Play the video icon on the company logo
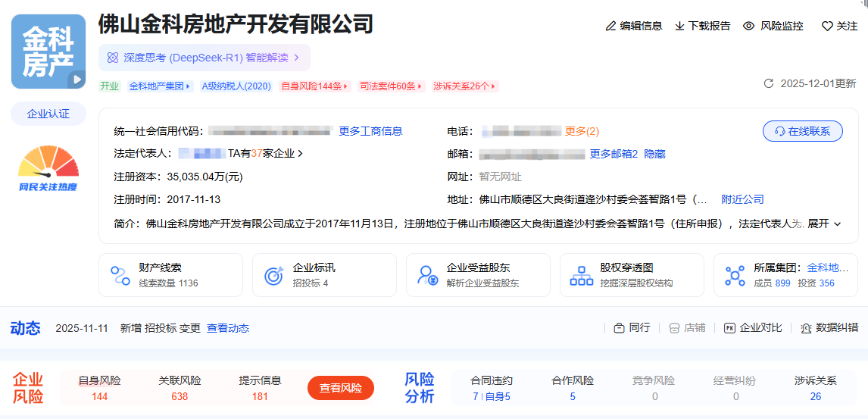The image size is (868, 419). [76, 80]
